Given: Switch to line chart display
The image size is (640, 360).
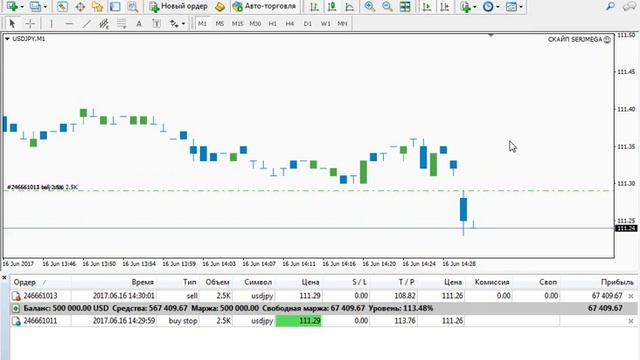Looking at the screenshot, I should click(349, 7).
